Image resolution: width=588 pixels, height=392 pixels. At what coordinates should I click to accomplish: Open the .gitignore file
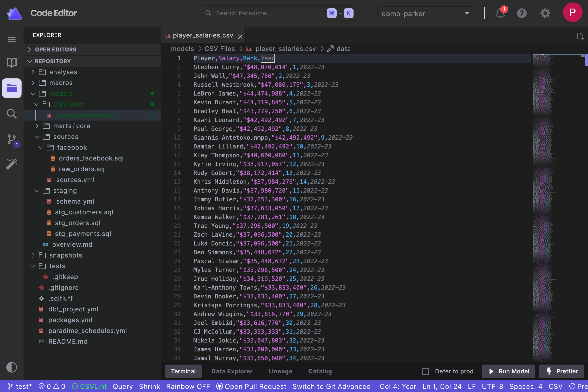click(63, 287)
